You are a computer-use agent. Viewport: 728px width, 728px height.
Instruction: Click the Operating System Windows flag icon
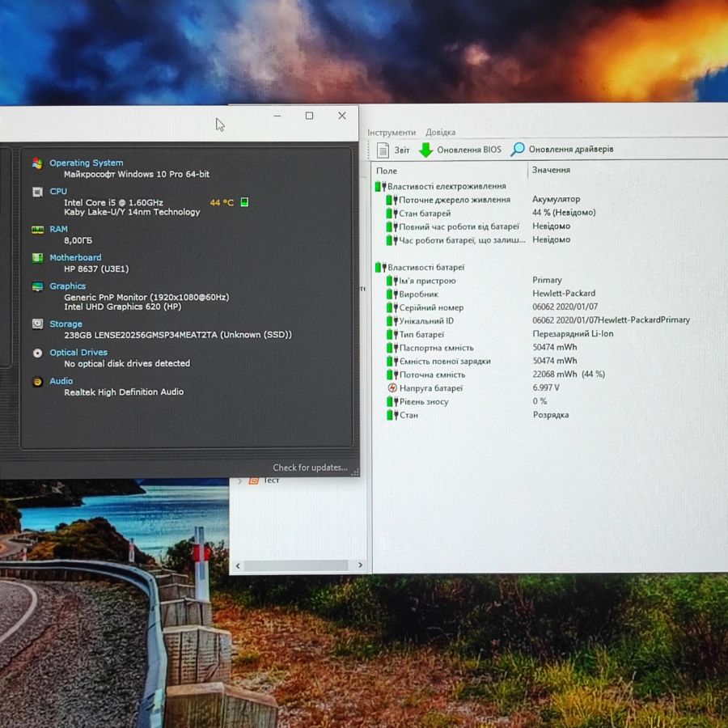tap(37, 163)
